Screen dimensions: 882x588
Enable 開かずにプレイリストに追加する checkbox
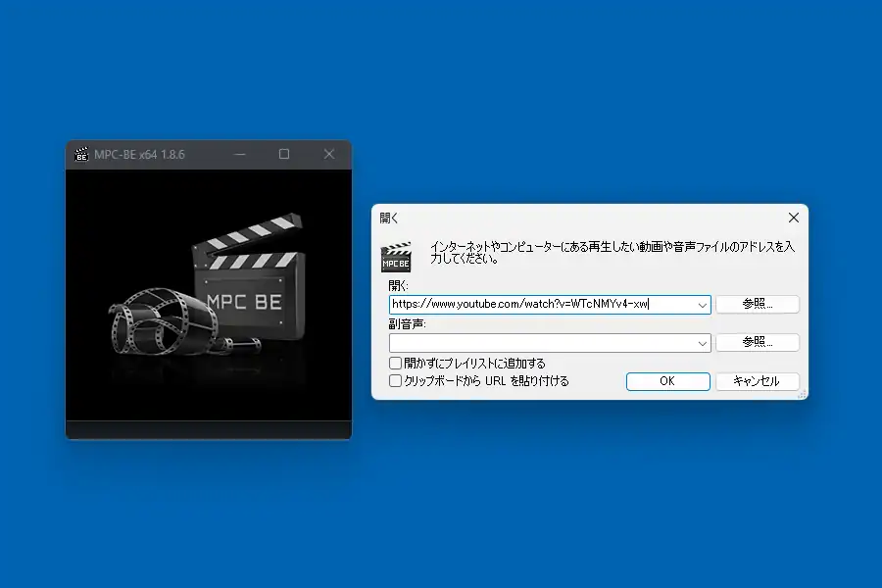(x=396, y=363)
